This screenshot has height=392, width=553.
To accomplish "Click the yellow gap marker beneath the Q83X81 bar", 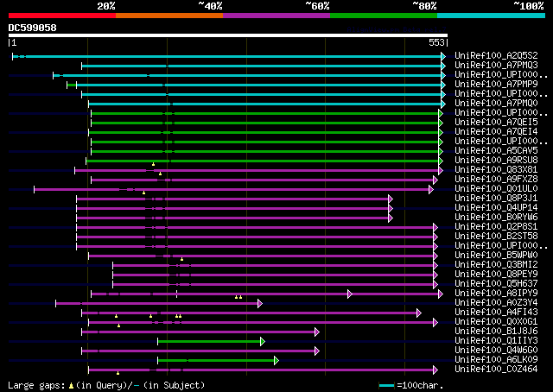I will point(160,174).
